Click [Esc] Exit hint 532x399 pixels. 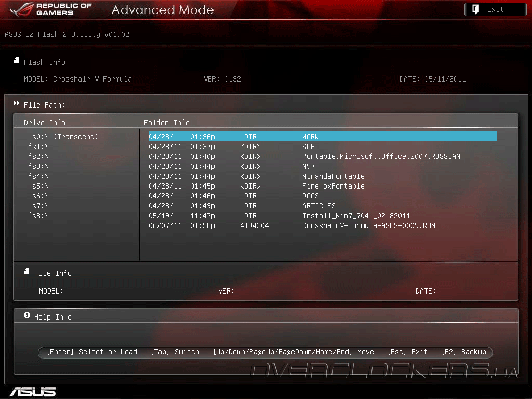pos(407,352)
